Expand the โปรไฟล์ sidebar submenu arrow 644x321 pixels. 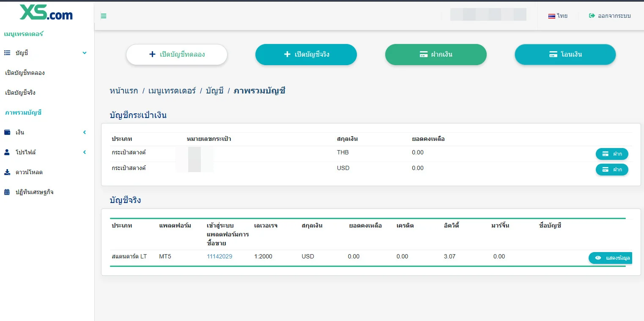tap(84, 152)
